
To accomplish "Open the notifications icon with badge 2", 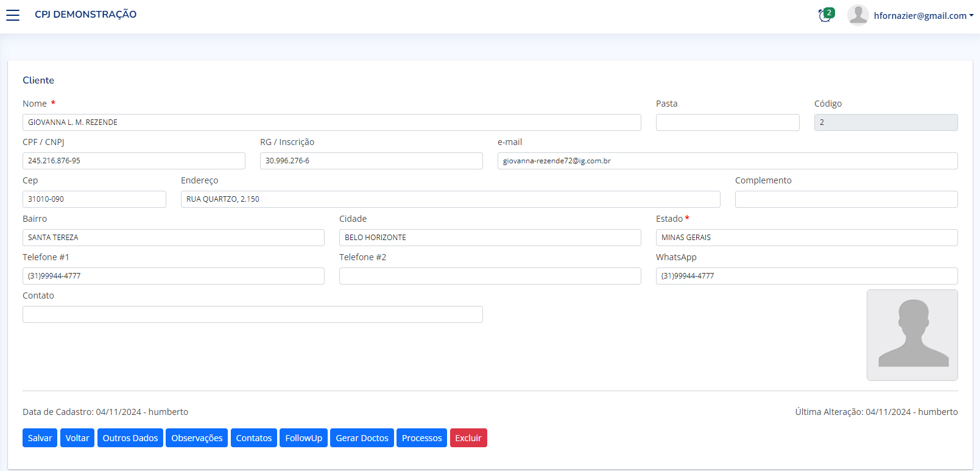I will 825,15.
